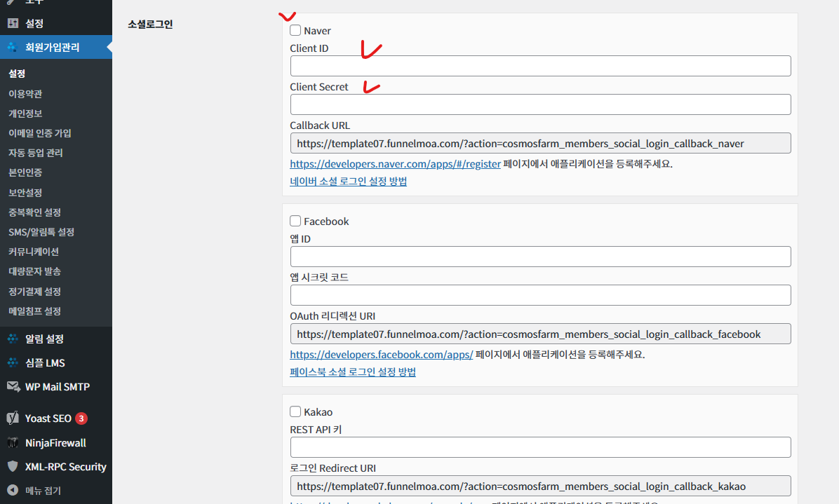This screenshot has height=504, width=839.
Task: Open Yoast SEO via its icon
Action: (x=13, y=418)
